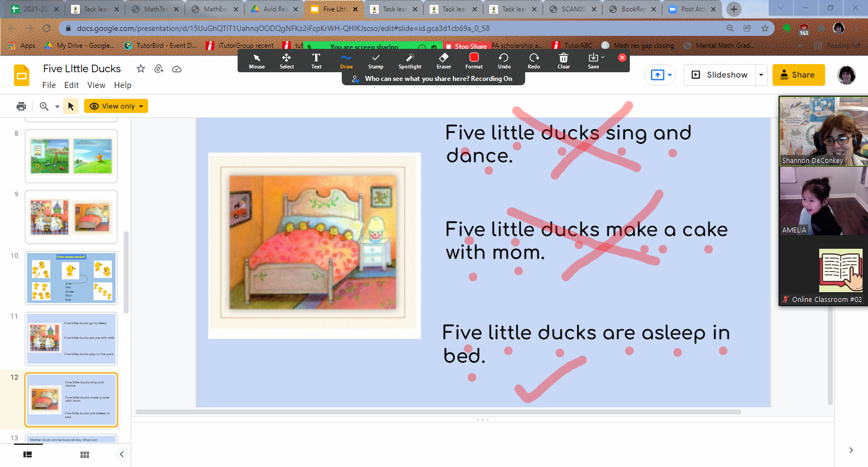868x467 pixels.
Task: Select the Eraser annotation tool
Action: [x=444, y=61]
